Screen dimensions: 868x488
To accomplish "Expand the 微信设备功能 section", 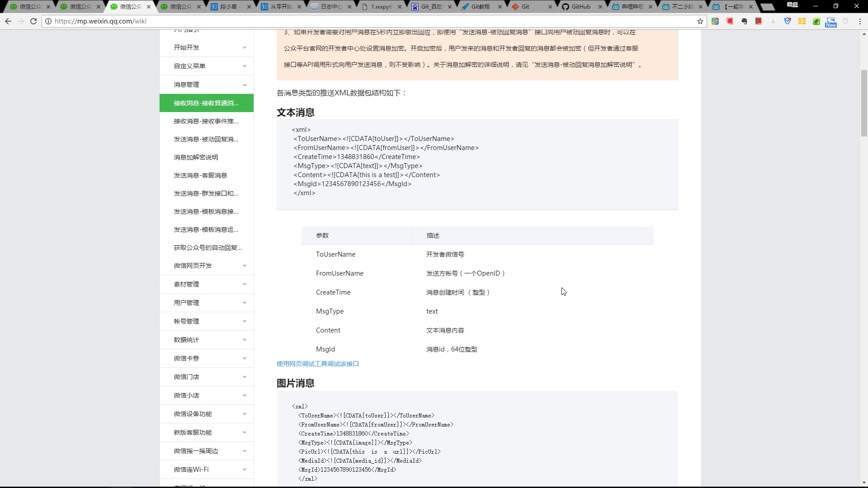I will pos(207,414).
